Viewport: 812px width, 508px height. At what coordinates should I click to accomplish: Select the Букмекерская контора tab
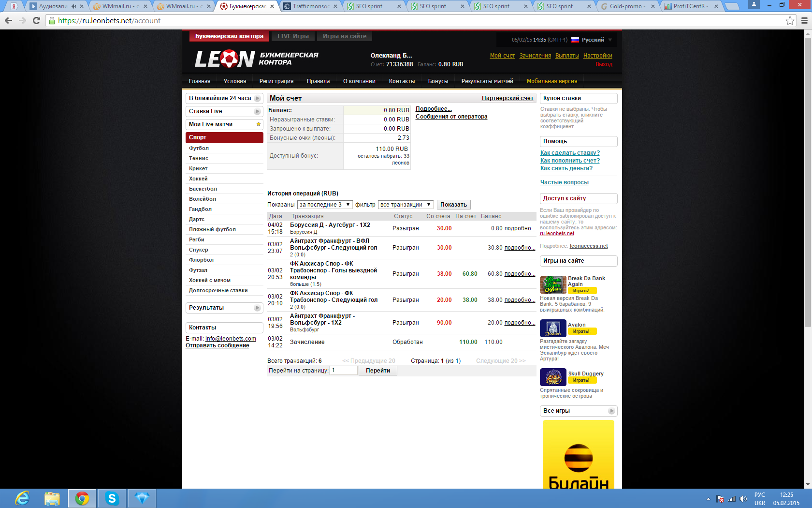pos(229,36)
